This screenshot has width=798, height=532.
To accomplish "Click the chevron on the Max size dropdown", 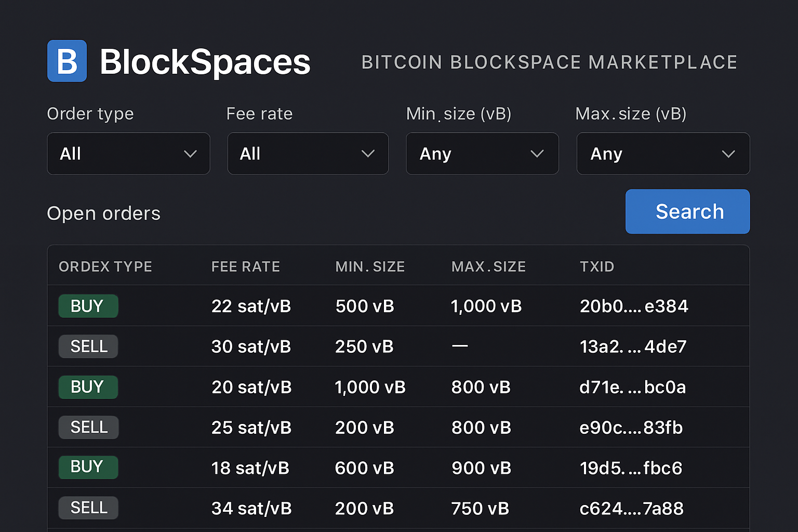I will click(729, 154).
